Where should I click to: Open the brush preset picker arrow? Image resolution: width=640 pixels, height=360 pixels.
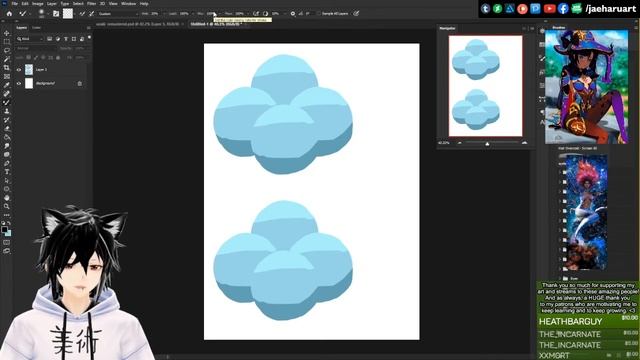pos(48,13)
